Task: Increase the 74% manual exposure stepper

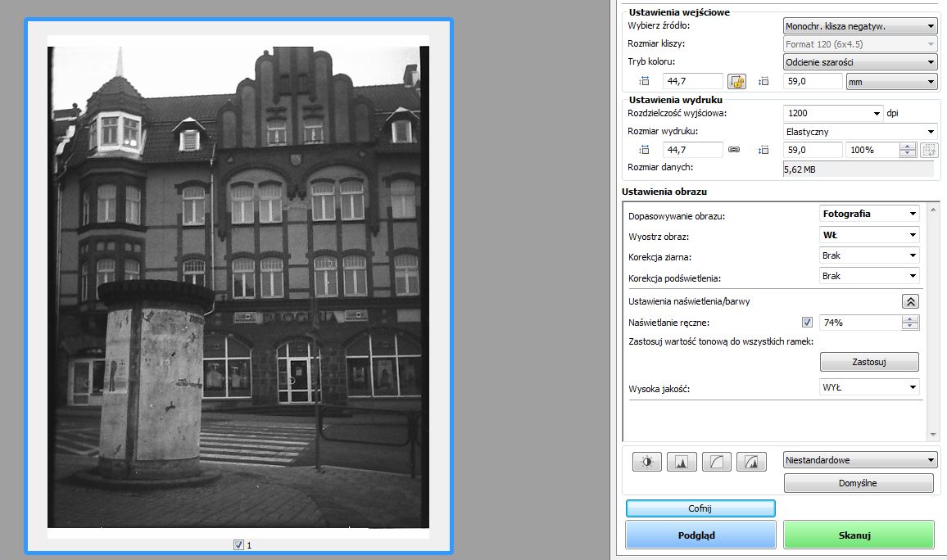Action: pyautogui.click(x=909, y=318)
